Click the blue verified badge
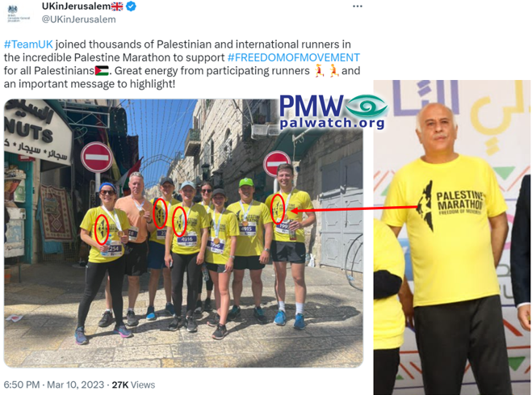 click(x=132, y=6)
